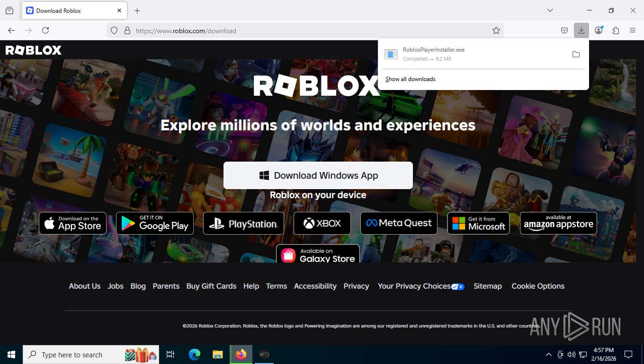Open Cookie Options footer link
The height and width of the screenshot is (364, 644).
point(538,286)
